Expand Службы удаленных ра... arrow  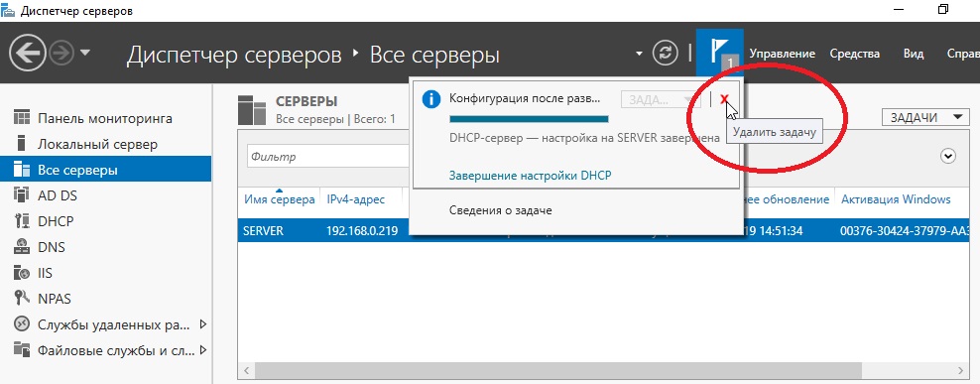point(202,324)
